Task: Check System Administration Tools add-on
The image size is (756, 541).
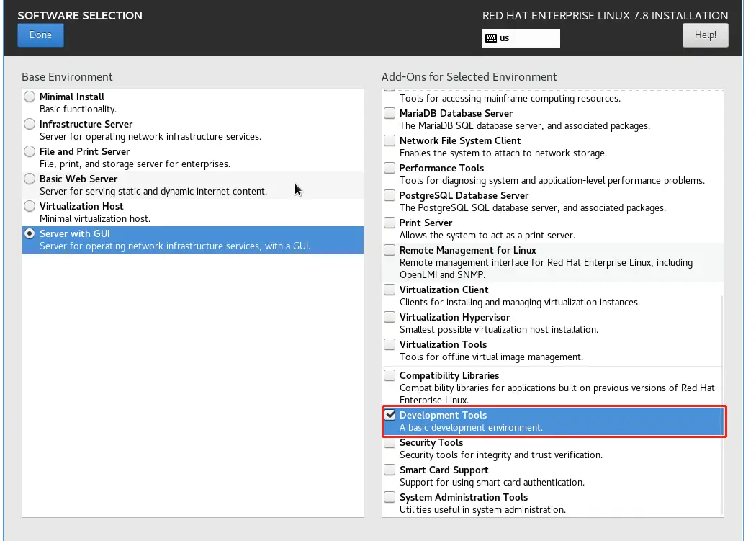Action: click(x=390, y=497)
